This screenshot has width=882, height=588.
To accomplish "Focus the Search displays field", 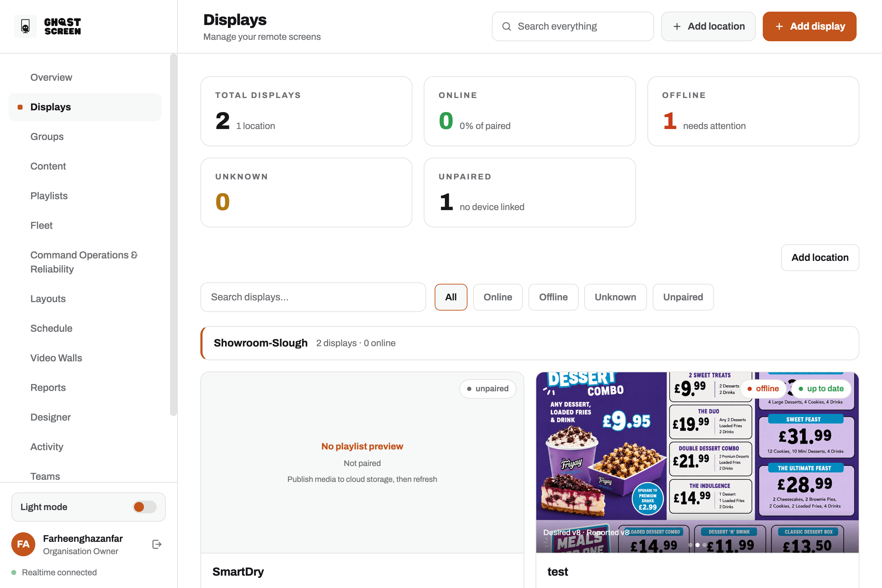I will pos(313,297).
